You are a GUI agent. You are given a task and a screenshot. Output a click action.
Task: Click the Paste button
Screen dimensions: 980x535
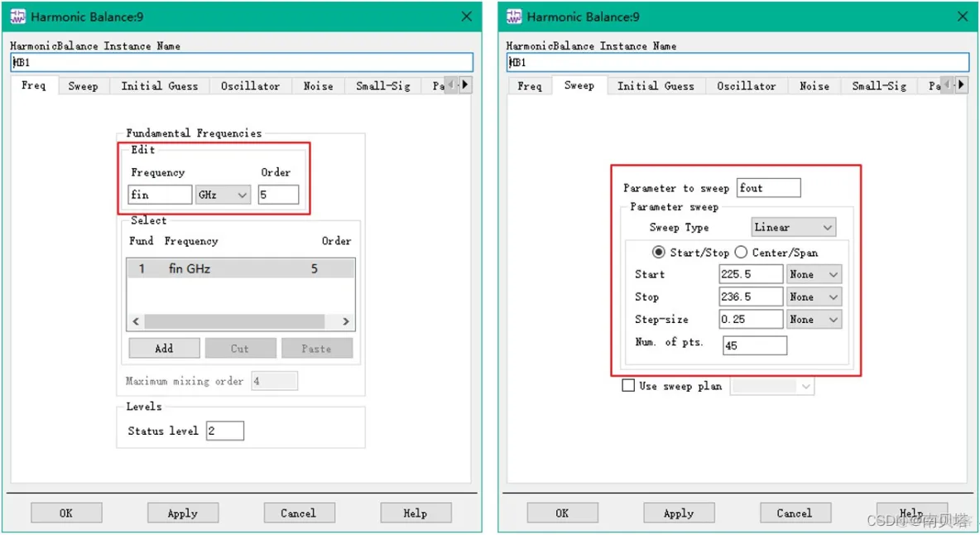point(317,348)
